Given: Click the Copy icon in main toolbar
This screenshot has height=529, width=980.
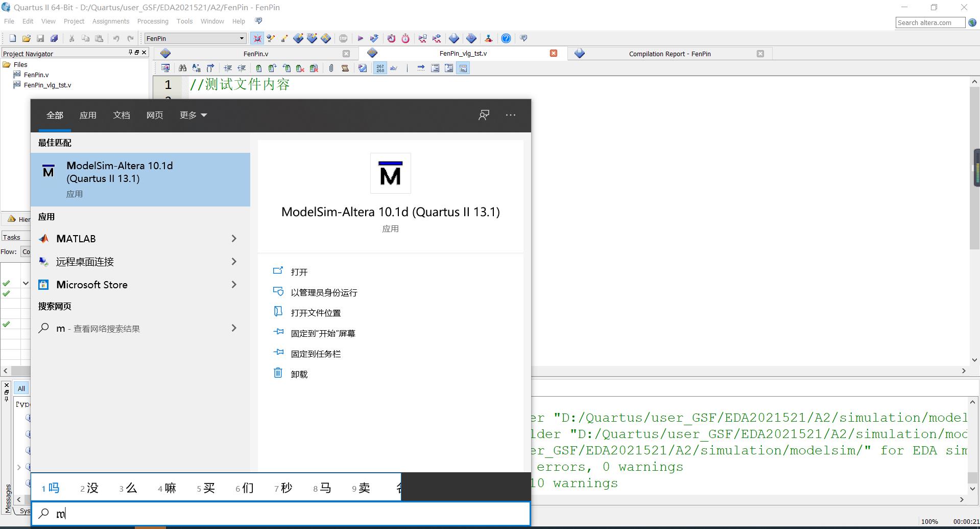Looking at the screenshot, I should [85, 38].
